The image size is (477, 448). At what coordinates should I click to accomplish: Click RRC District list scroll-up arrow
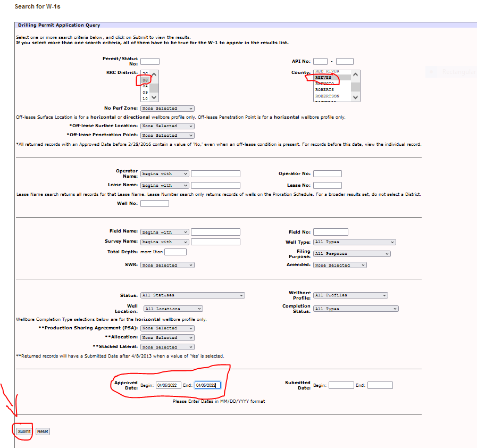coord(154,74)
